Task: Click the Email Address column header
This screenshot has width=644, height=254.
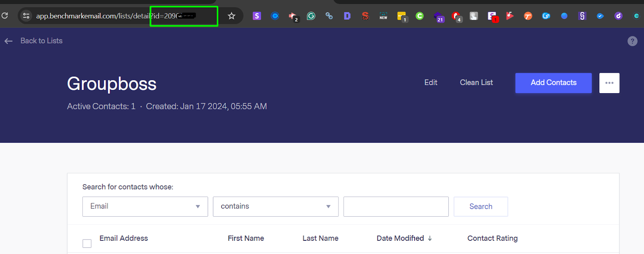Action: pyautogui.click(x=124, y=238)
